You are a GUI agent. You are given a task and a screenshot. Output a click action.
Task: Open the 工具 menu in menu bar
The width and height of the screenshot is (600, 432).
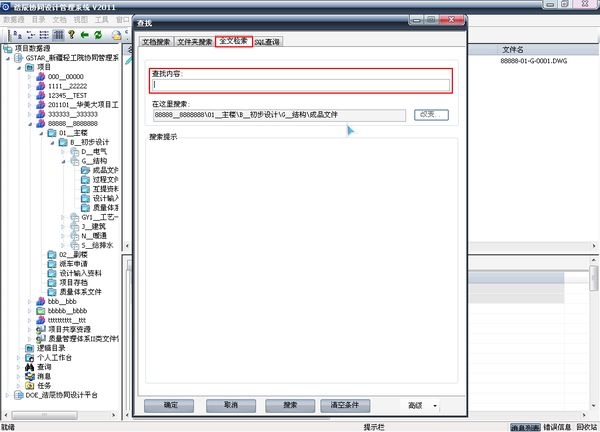[101, 18]
